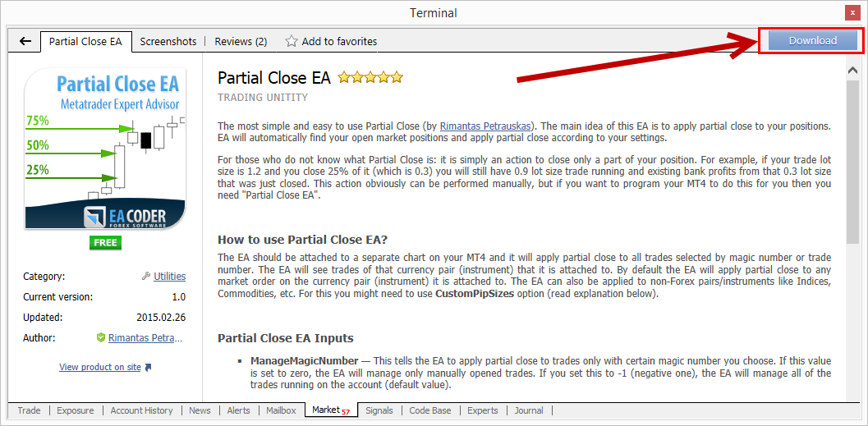Click View product on site link

100,368
